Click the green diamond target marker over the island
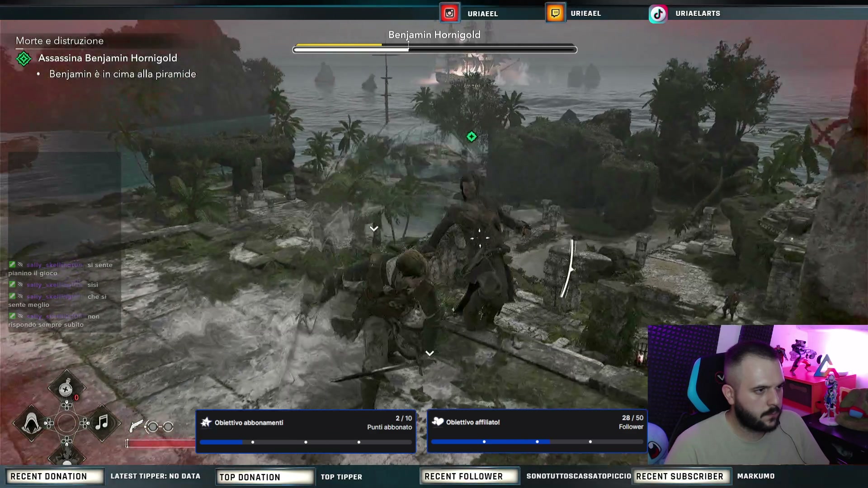The image size is (868, 488). coord(472,136)
